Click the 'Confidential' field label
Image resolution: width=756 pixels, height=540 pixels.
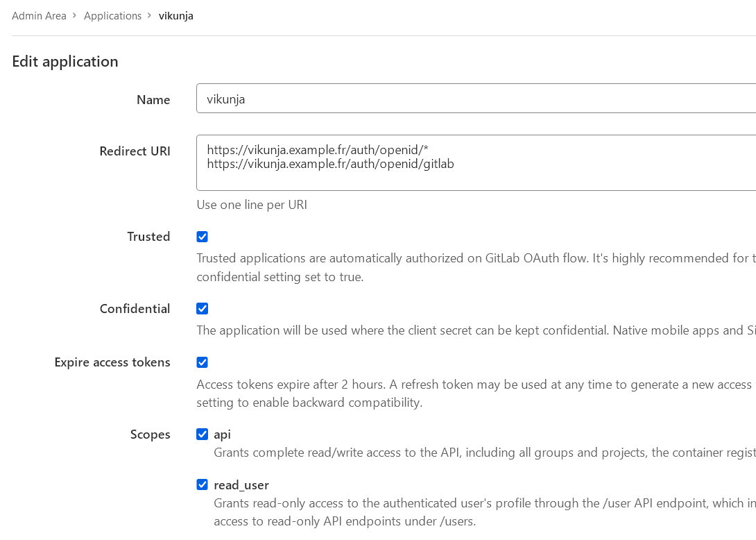click(135, 309)
